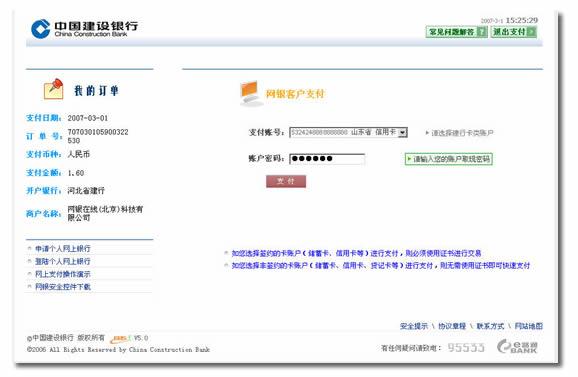Image resolution: width=578 pixels, height=377 pixels.
Task: Click the green 请输入您的账户取现密码 hint box
Action: (449, 159)
